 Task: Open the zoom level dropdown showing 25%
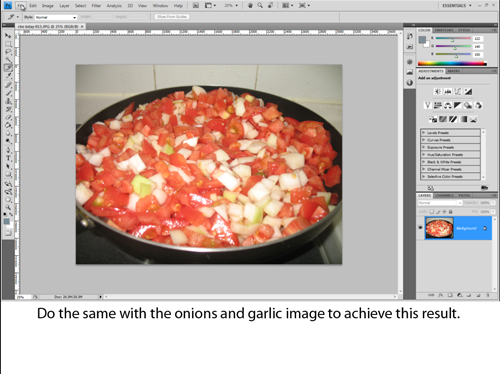(x=231, y=6)
